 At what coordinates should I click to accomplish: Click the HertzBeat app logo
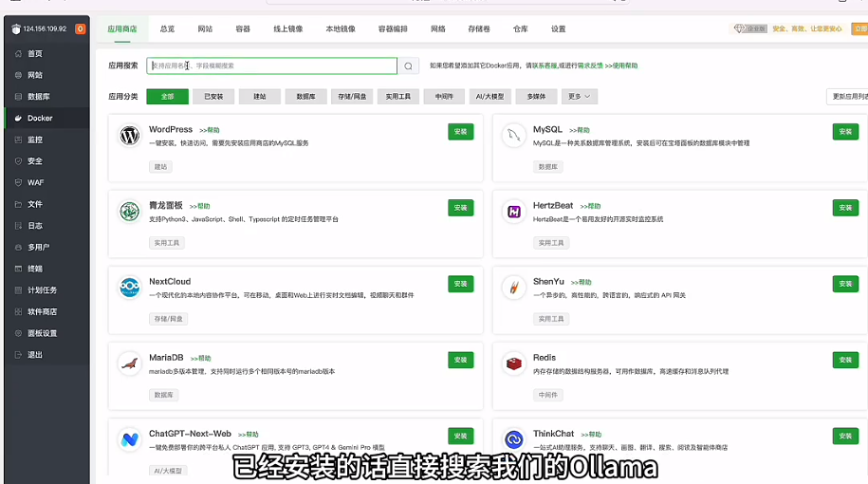[514, 212]
